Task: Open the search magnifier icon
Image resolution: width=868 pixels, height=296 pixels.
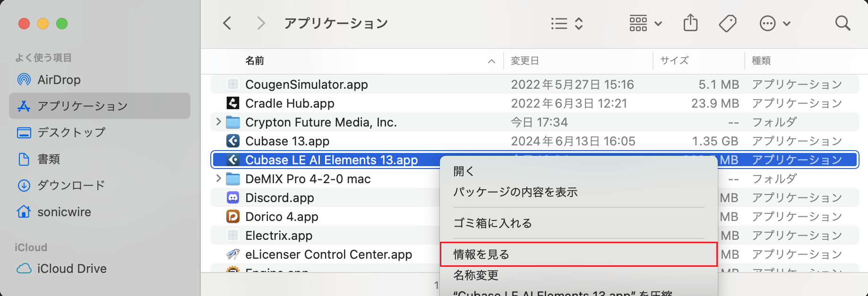Action: 842,23
